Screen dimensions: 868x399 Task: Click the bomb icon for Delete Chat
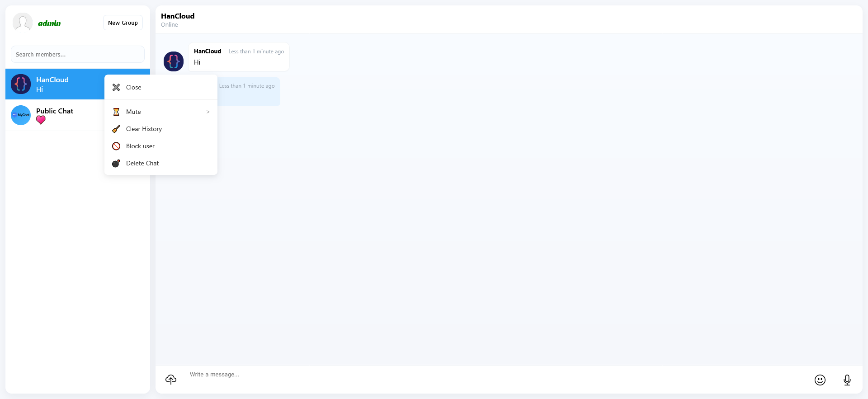(116, 164)
